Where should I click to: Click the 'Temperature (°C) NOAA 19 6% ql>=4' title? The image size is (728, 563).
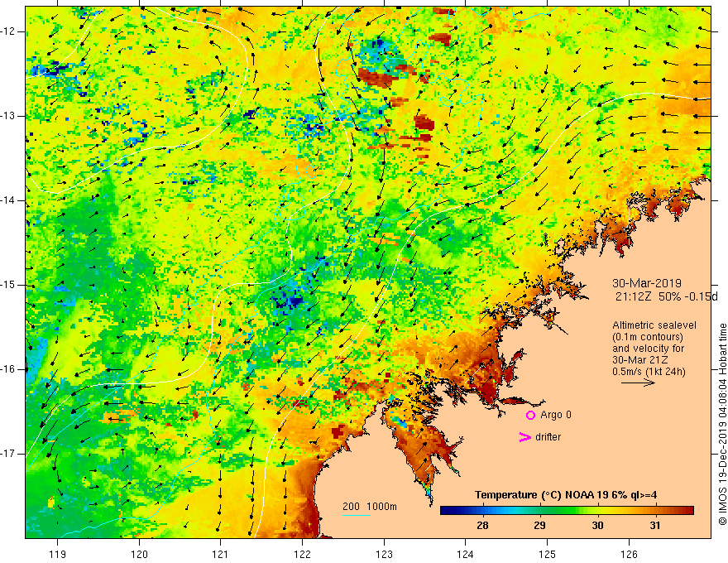(566, 495)
